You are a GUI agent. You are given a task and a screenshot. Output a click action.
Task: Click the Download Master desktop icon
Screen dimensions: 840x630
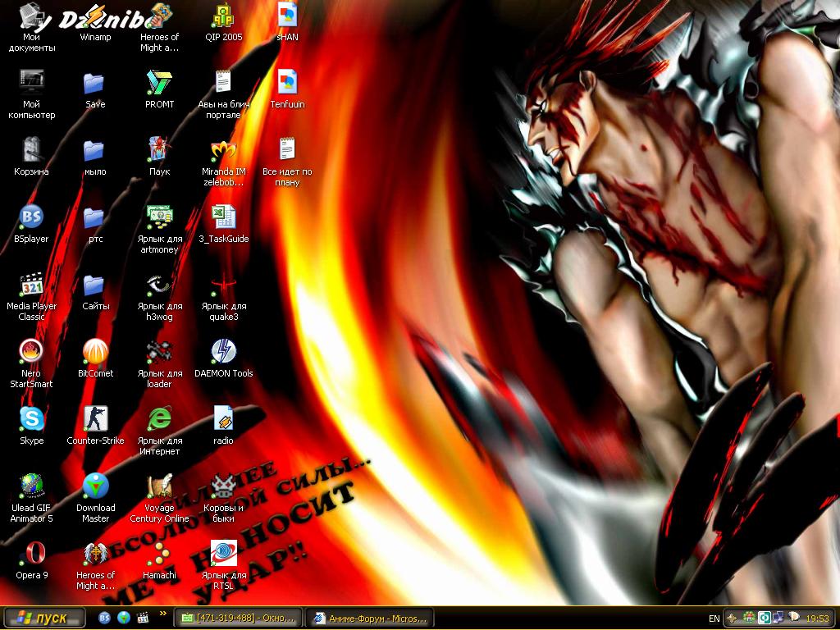point(95,499)
